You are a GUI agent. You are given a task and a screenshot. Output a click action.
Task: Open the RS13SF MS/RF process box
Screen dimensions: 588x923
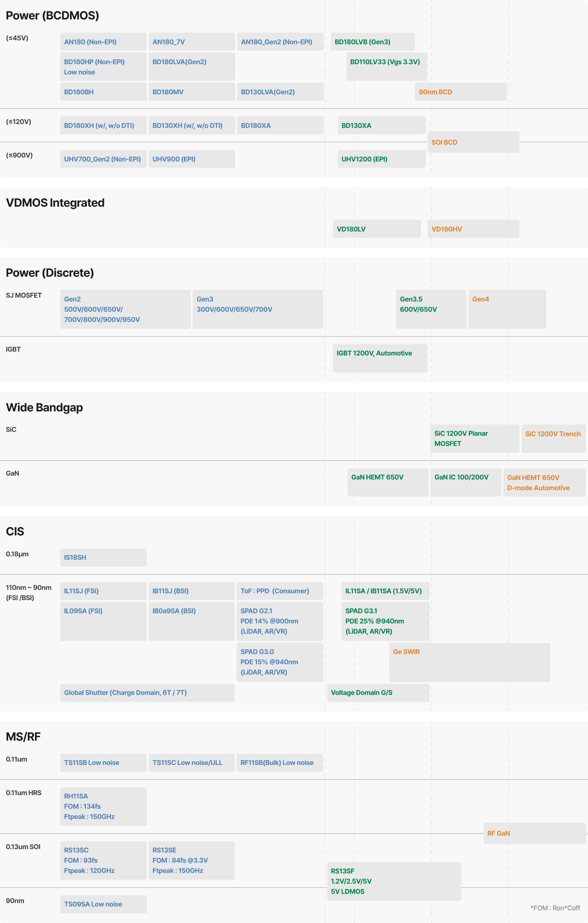click(x=393, y=881)
